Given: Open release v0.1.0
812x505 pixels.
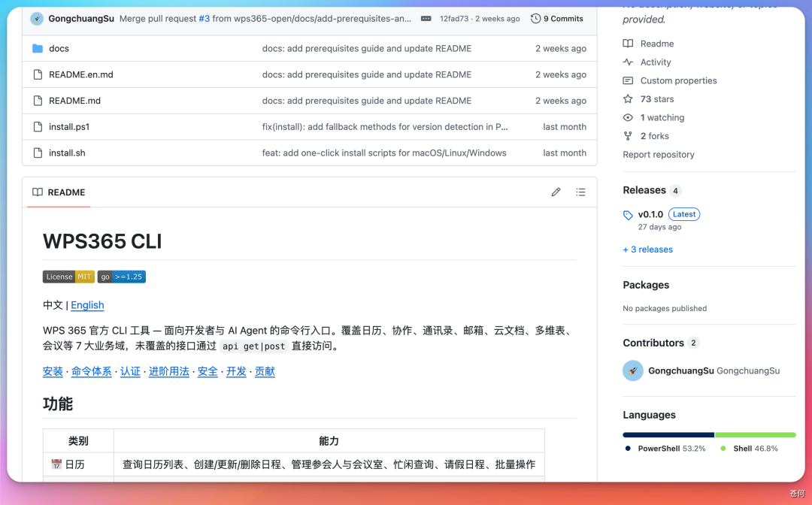Looking at the screenshot, I should pos(650,214).
